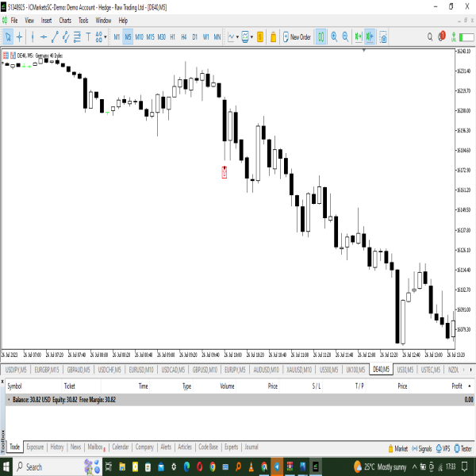Image resolution: width=476 pixels, height=476 pixels.
Task: Click the Signals link in status bar
Action: pyautogui.click(x=422, y=449)
